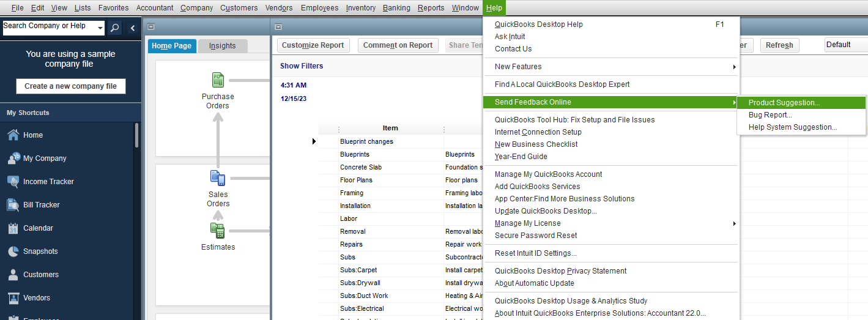The image size is (868, 320).
Task: Collapse the left shortcuts panel arrow
Action: 133,28
